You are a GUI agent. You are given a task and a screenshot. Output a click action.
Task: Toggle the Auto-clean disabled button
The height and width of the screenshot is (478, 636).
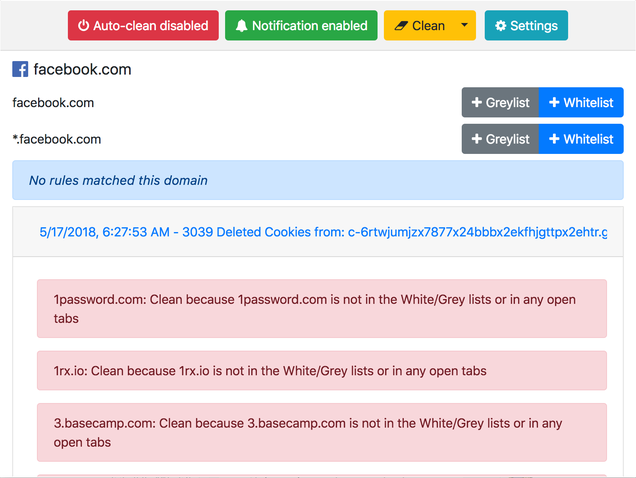(143, 26)
